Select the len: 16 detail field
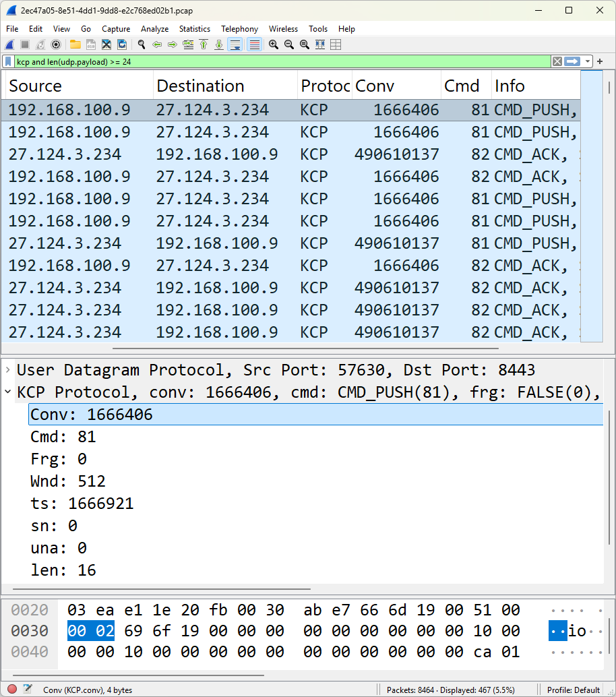Screen dimensions: 616x697 point(63,570)
